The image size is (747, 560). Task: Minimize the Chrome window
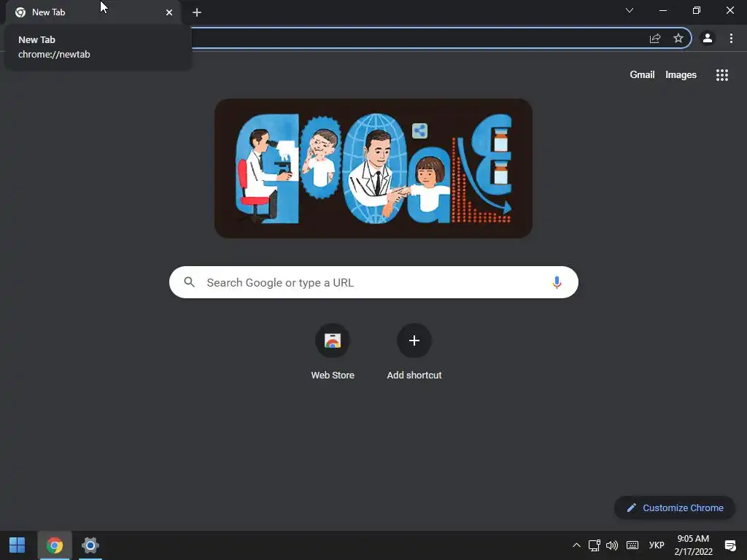point(662,10)
